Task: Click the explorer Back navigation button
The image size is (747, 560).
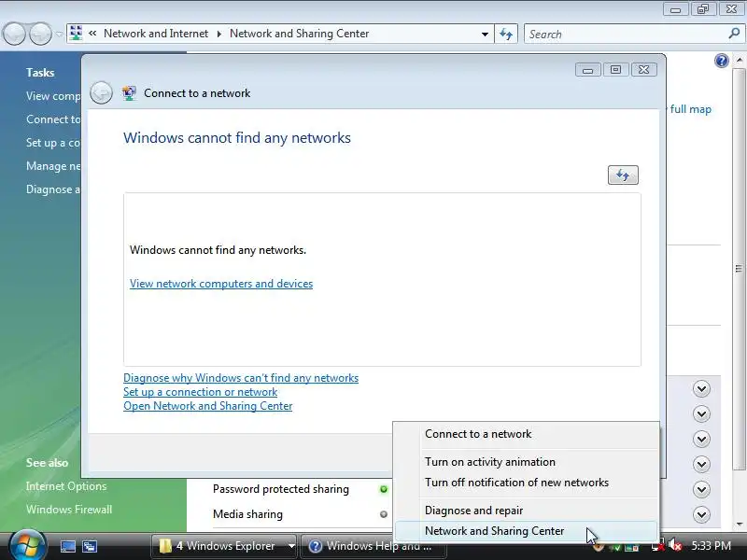Action: tap(14, 34)
